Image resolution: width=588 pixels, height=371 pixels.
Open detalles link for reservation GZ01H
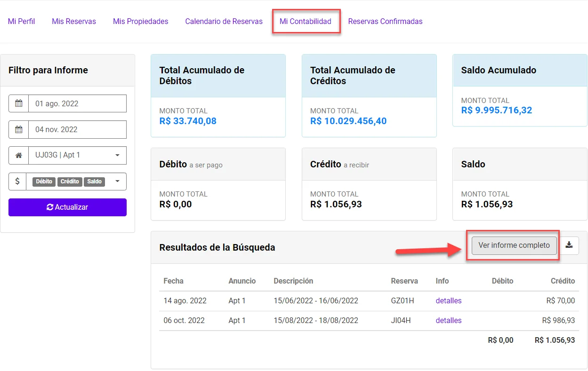tap(449, 300)
